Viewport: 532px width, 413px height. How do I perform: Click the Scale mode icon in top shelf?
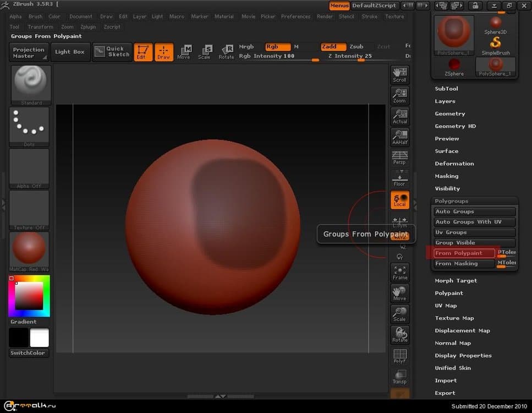point(204,52)
